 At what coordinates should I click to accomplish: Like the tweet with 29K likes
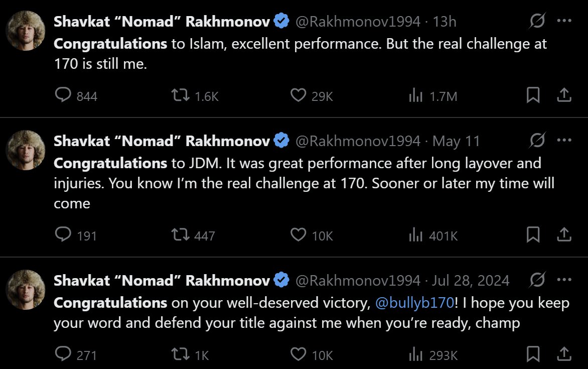click(x=299, y=95)
